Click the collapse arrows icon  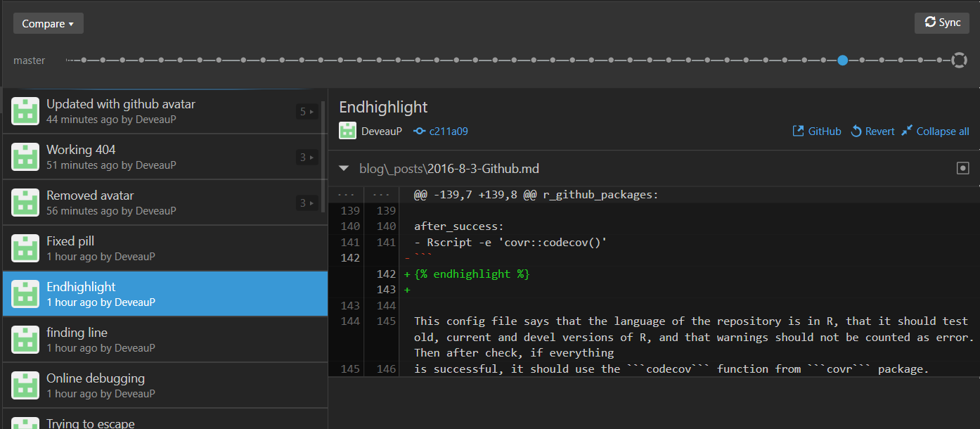click(907, 131)
